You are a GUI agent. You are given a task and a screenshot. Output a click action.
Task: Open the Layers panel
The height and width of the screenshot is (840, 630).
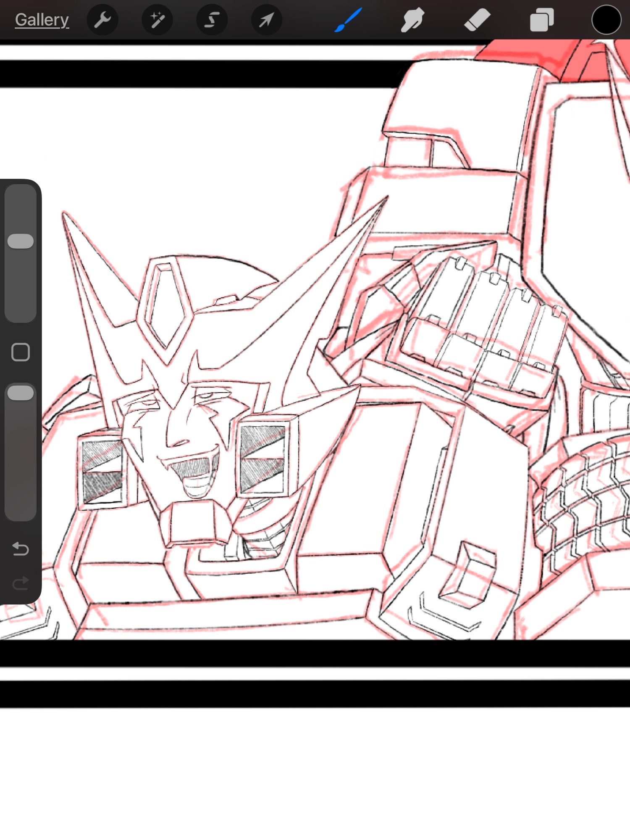pos(542,20)
